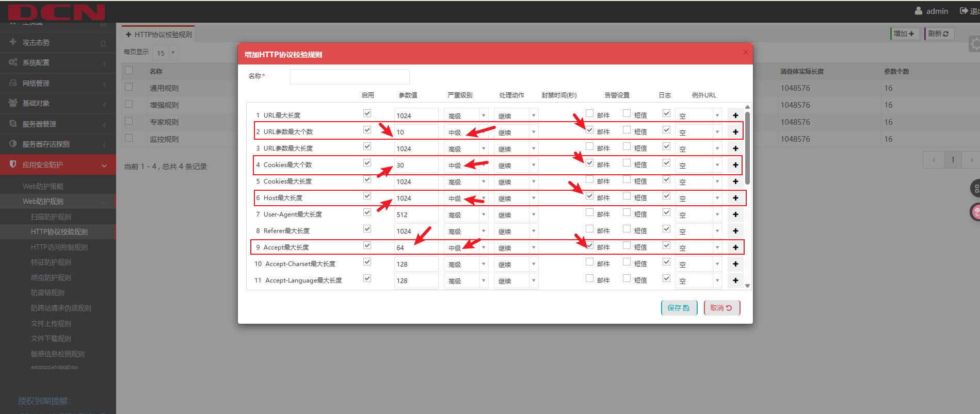Click the 名称 input field
980x414 pixels.
click(x=350, y=77)
